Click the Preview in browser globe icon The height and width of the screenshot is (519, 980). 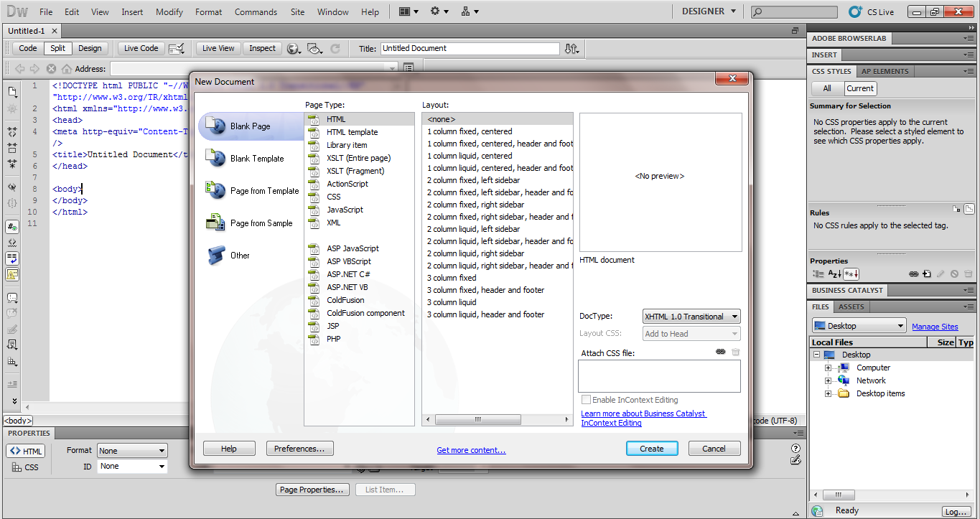pyautogui.click(x=294, y=48)
